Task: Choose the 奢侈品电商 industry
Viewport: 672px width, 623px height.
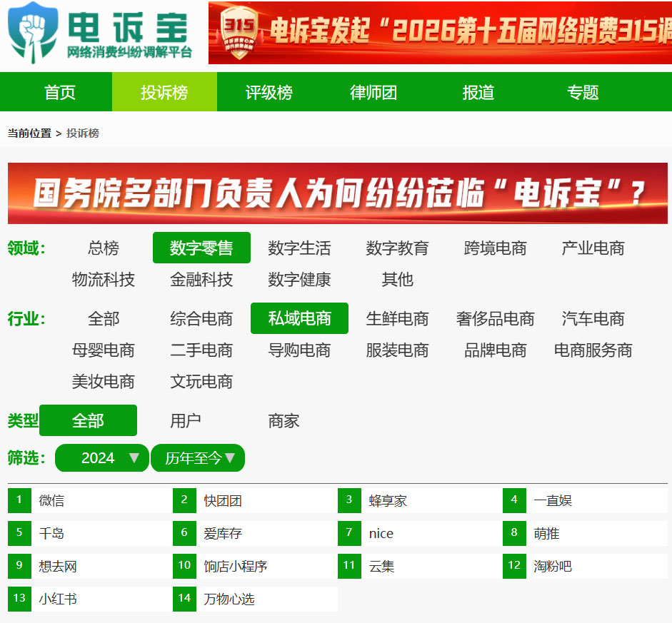Action: (496, 318)
